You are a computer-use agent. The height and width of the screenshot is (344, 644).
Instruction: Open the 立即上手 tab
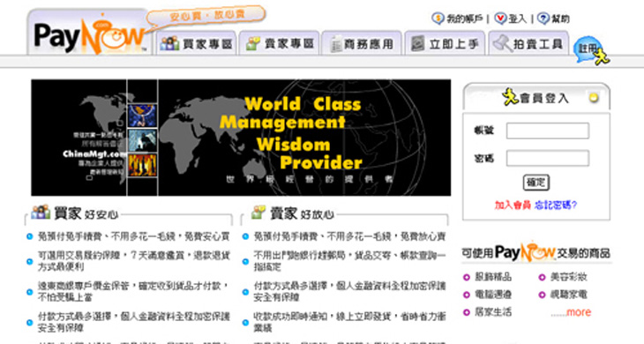445,43
